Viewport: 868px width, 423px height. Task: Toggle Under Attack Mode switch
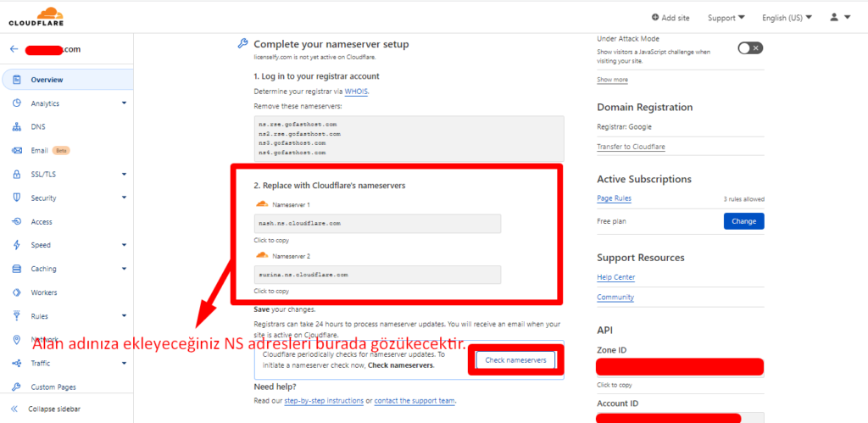coord(749,48)
